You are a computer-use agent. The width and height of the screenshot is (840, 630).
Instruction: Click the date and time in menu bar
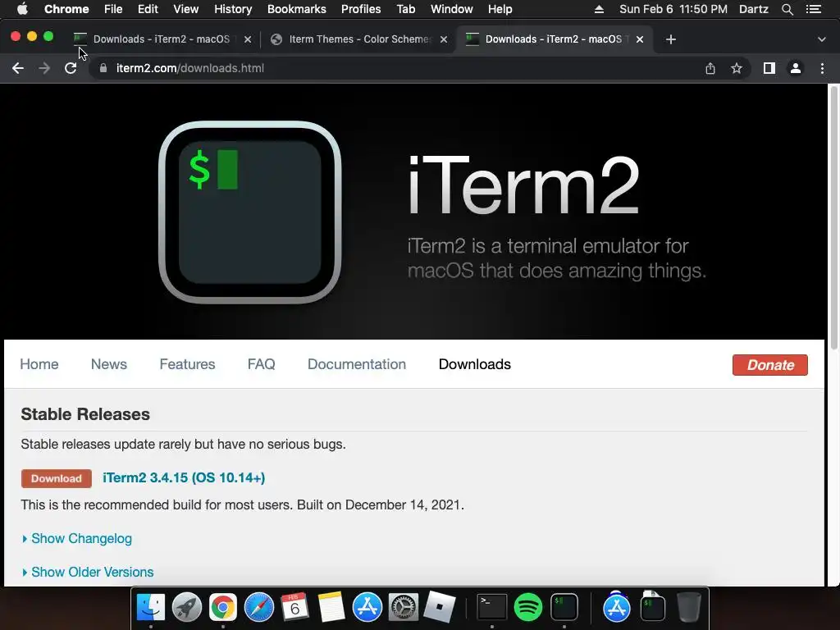pos(673,9)
